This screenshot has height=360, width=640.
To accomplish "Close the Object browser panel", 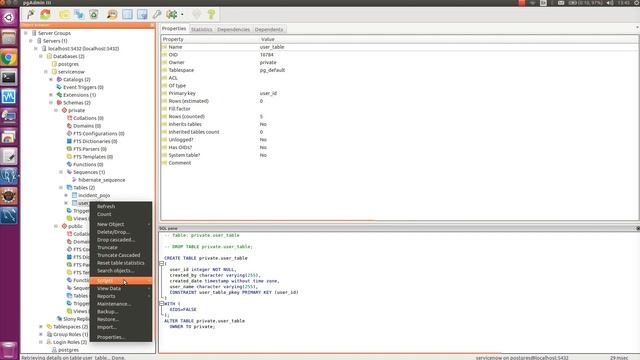I will pos(152,25).
